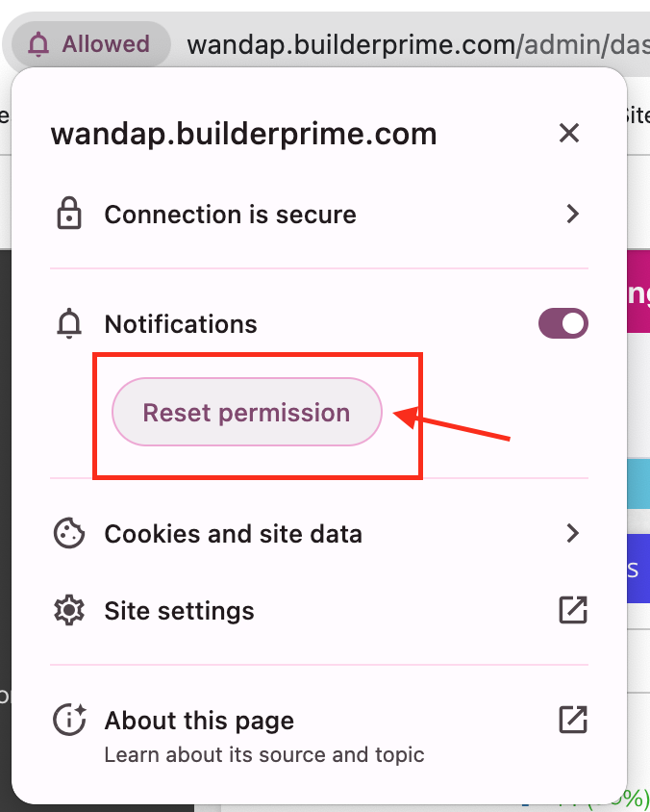The width and height of the screenshot is (650, 812).
Task: Open Site settings via its external link icon
Action: pyautogui.click(x=573, y=610)
